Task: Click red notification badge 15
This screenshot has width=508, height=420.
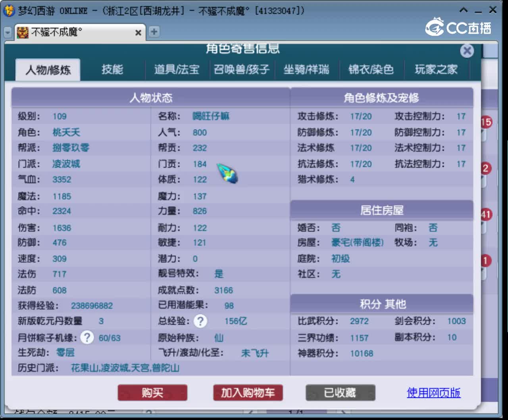Action: (486, 122)
